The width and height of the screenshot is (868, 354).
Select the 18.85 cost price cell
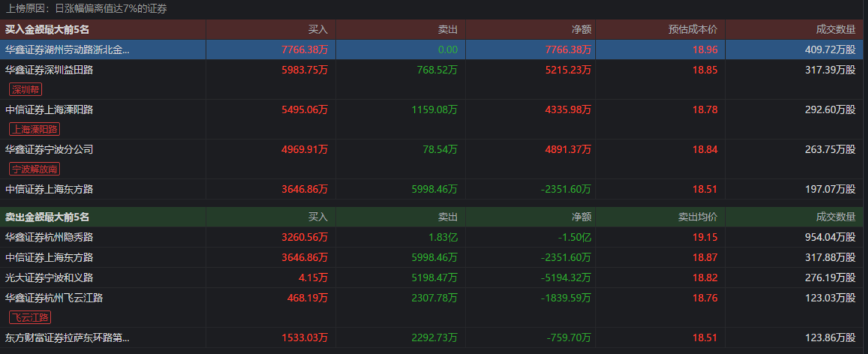705,70
